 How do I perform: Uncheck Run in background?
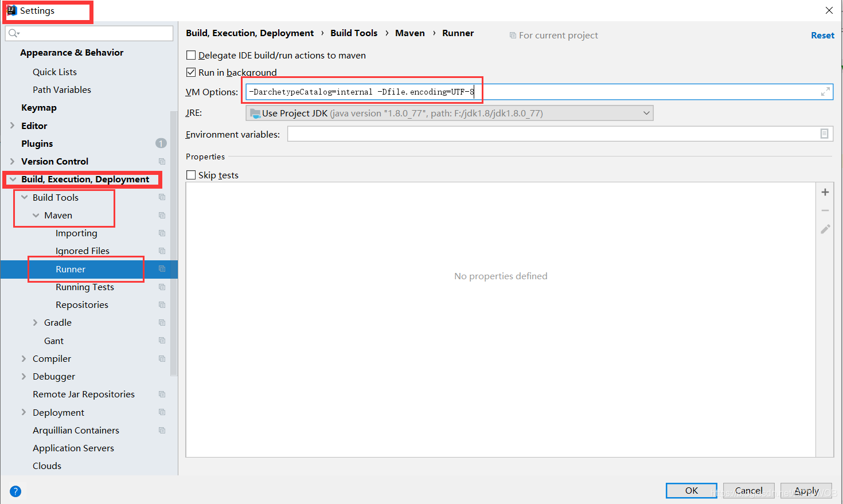tap(191, 72)
